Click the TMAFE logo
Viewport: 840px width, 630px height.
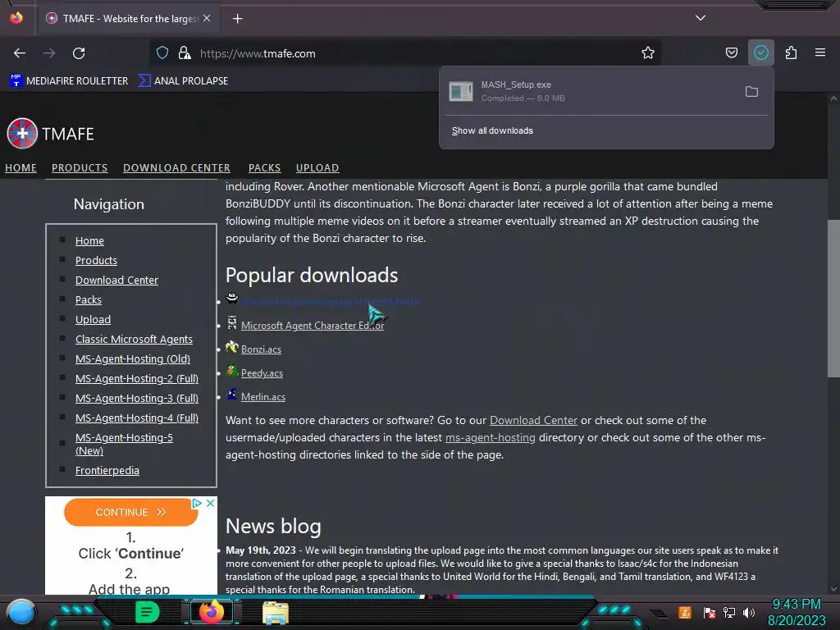[50, 134]
